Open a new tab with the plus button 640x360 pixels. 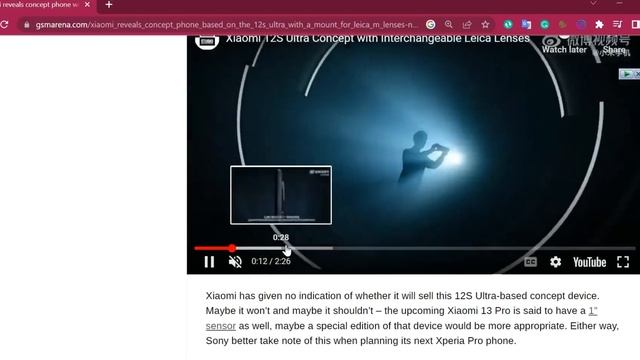[x=109, y=4]
